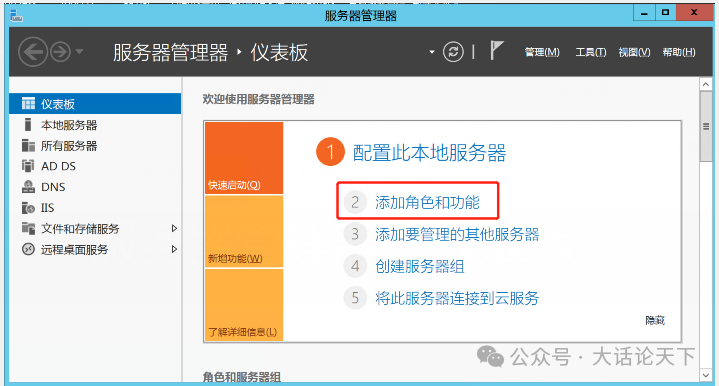This screenshot has height=386, width=719.
Task: Open 文件和存储服务 in sidebar
Action: coord(80,229)
